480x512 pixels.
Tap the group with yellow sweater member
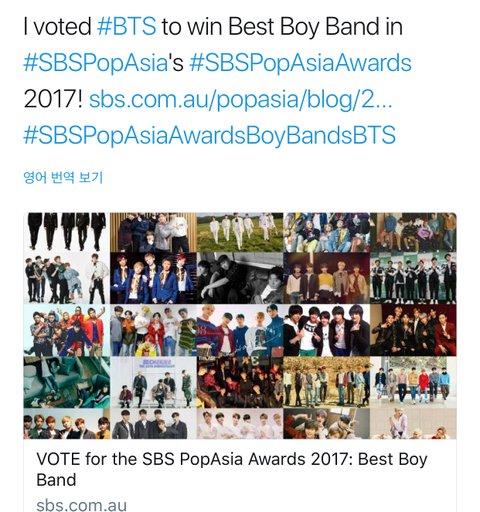326,278
